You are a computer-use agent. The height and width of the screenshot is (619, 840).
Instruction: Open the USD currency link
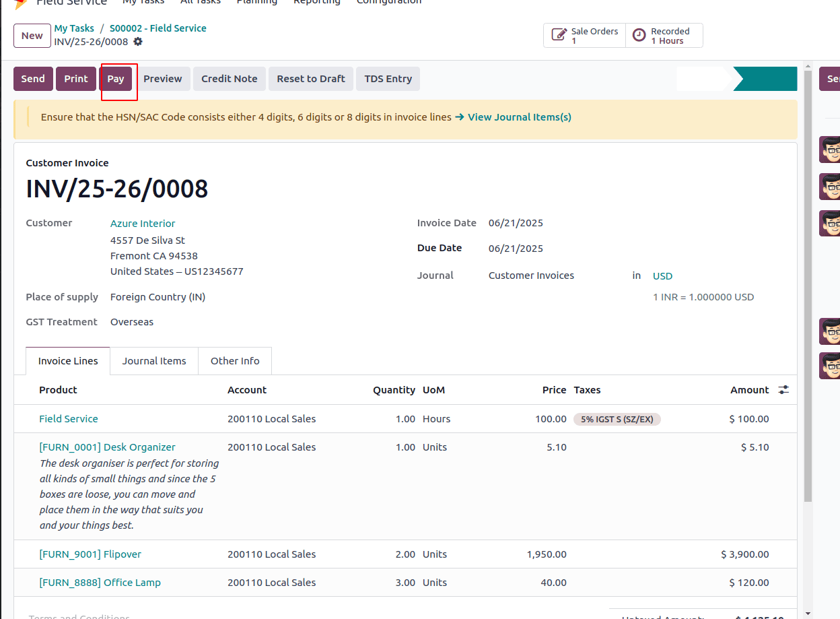point(662,276)
